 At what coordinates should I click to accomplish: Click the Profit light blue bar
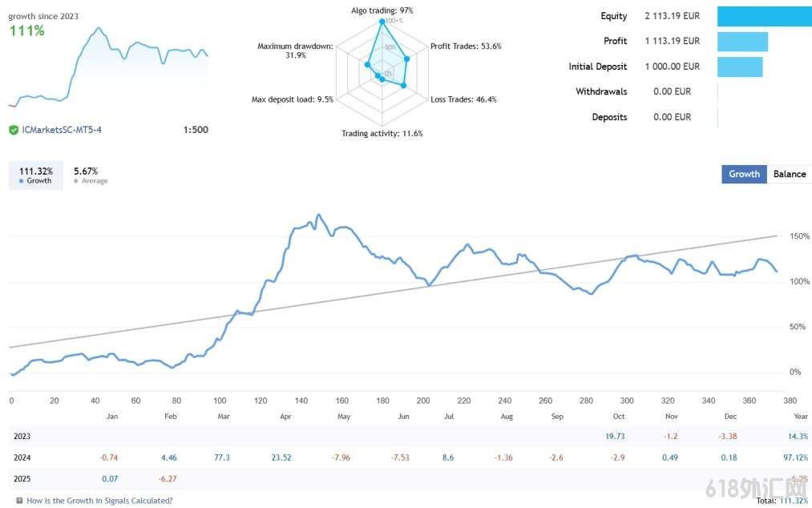pos(742,42)
